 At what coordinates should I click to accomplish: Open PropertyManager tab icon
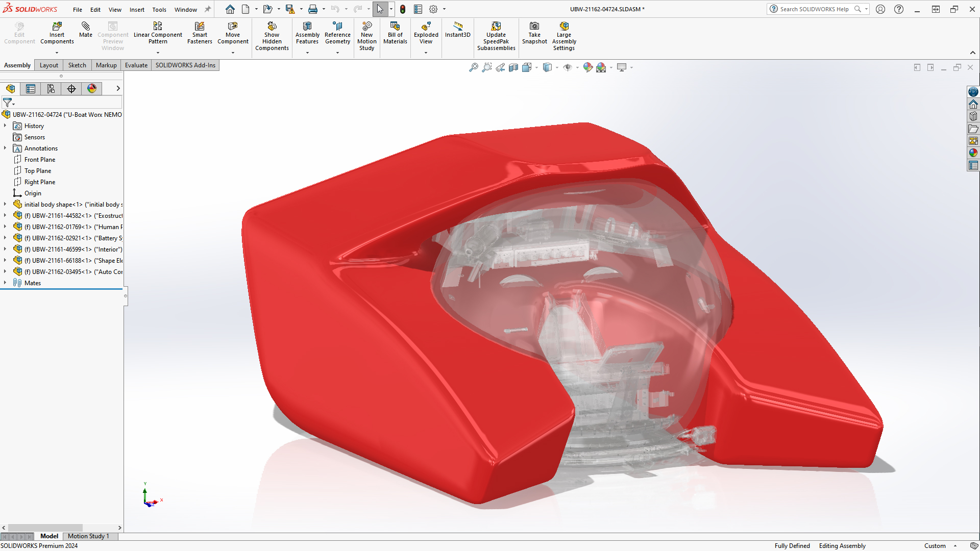(31, 89)
